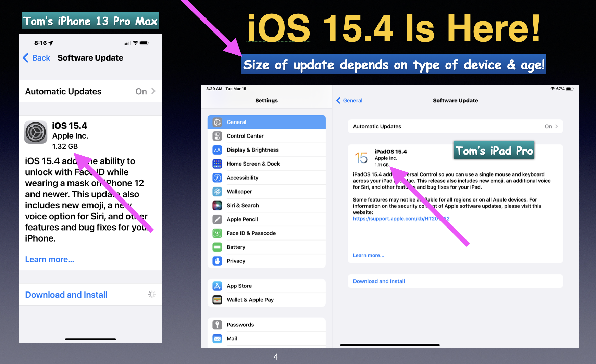Click the Privacy hand icon

point(217,261)
